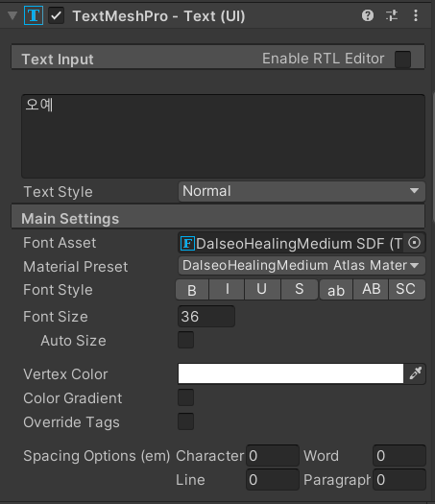The height and width of the screenshot is (504, 435).
Task: Enable the Color Gradient checkbox
Action: (186, 397)
